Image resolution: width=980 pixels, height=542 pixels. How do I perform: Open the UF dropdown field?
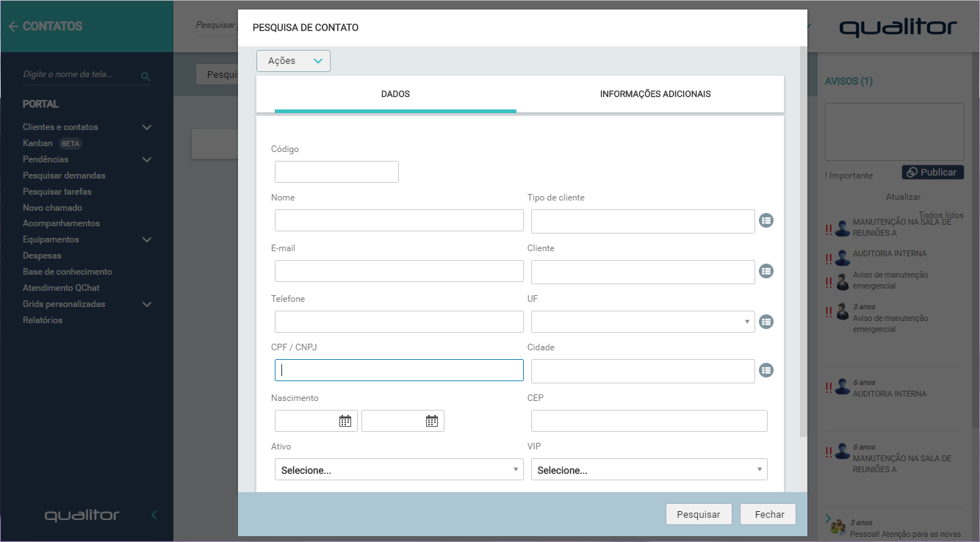[x=643, y=322]
